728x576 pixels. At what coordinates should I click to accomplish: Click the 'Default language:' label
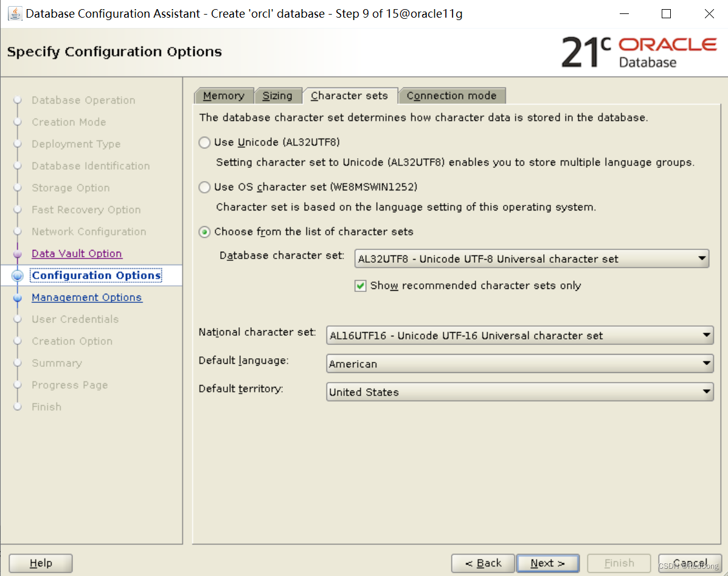(244, 360)
